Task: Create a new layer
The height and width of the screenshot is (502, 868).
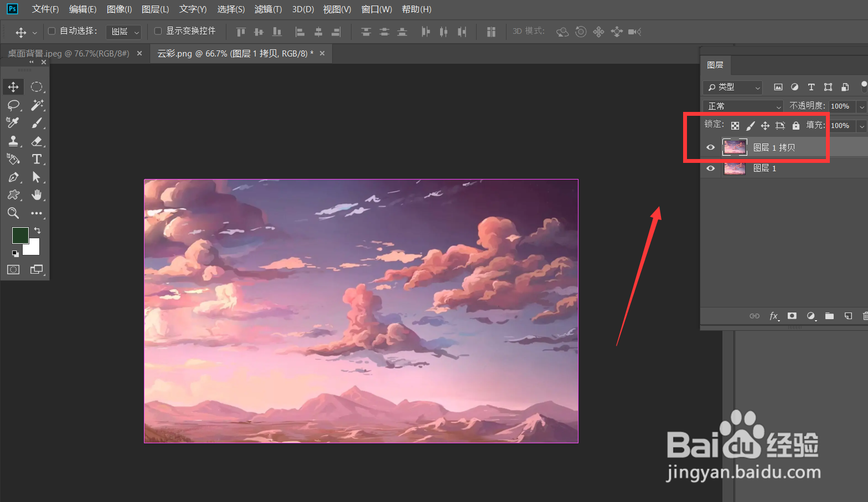Action: point(848,316)
